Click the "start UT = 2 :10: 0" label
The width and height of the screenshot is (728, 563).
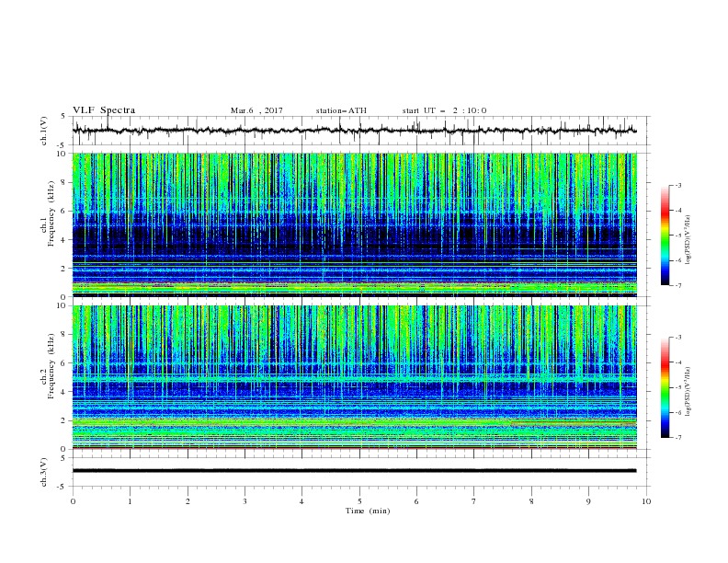(x=444, y=110)
